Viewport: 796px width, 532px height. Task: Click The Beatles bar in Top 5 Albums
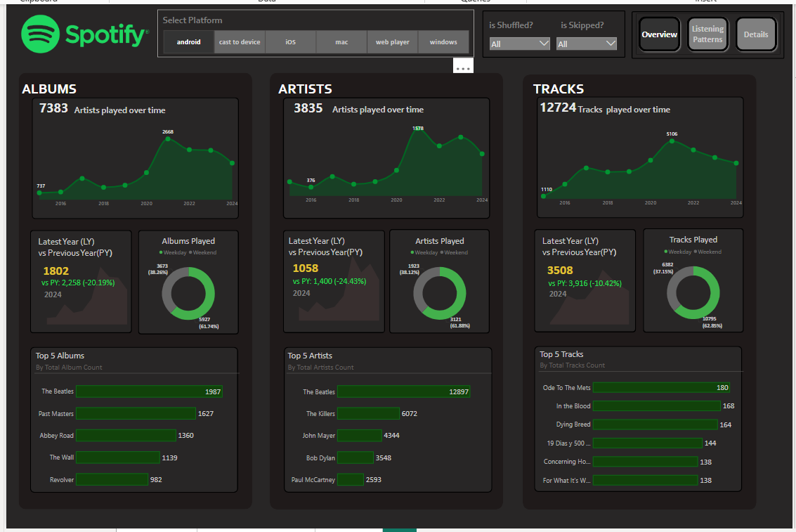148,391
